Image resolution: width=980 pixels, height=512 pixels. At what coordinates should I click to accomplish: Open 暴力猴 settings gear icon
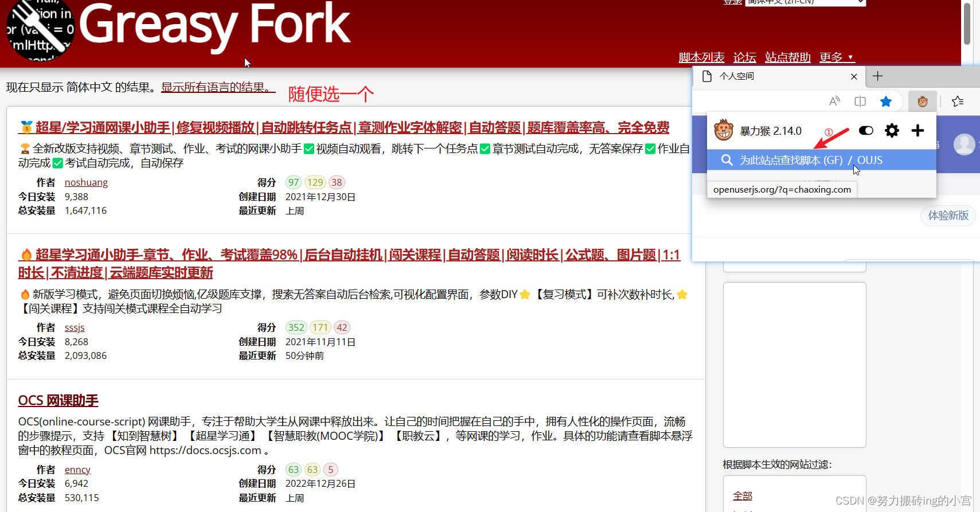(892, 131)
